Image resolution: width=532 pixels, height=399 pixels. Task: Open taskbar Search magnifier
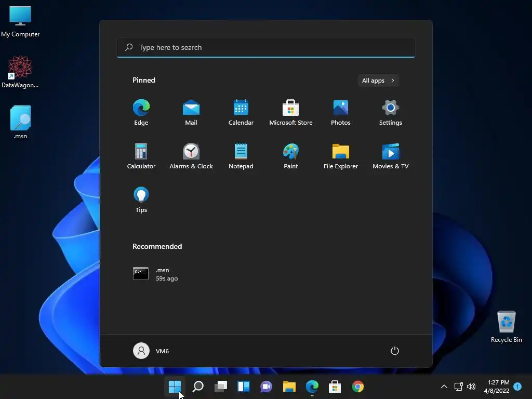point(198,387)
